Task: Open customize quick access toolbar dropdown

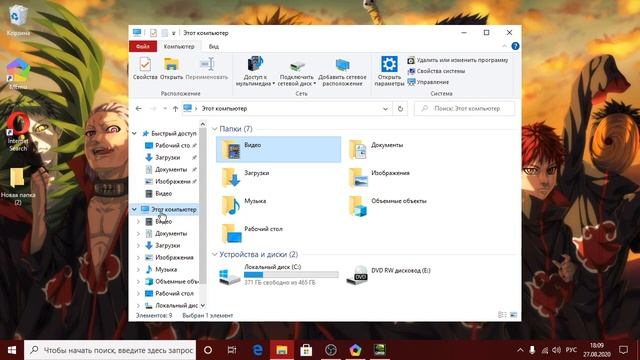Action: (173, 33)
